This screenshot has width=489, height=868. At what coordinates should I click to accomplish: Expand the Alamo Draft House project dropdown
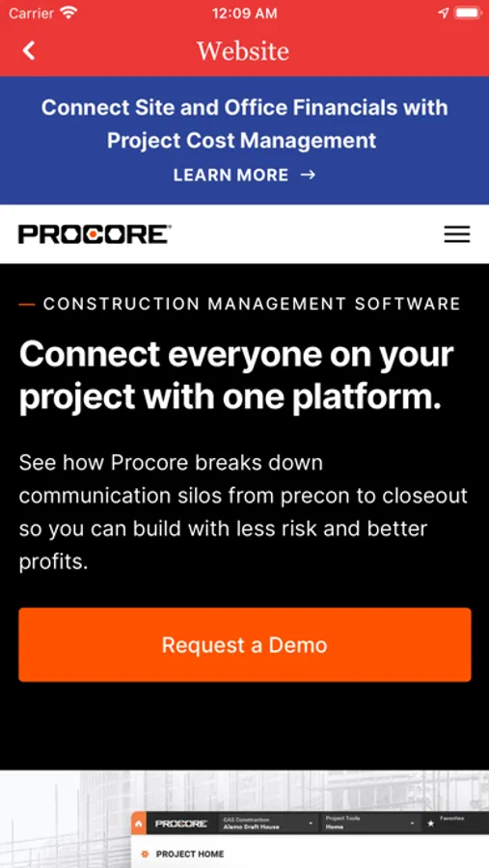pos(268,824)
